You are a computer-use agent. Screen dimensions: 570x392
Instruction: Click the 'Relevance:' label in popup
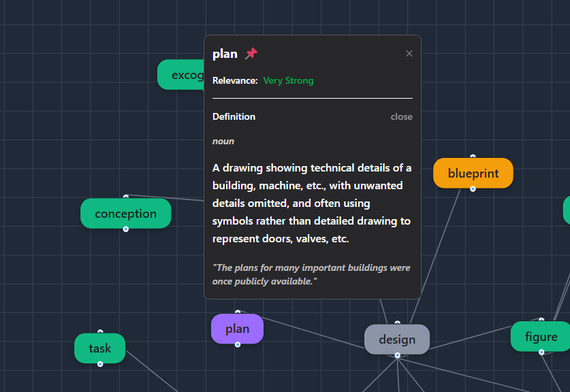(x=235, y=81)
